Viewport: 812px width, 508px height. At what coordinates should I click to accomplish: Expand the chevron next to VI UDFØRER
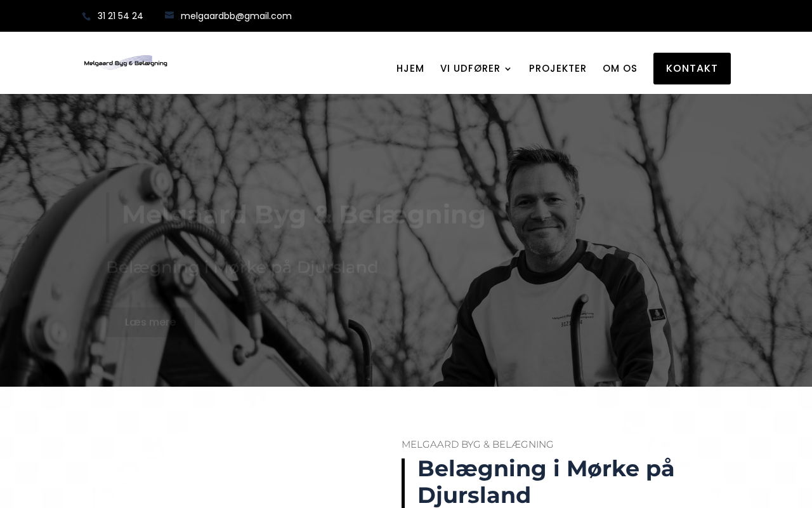(x=507, y=69)
